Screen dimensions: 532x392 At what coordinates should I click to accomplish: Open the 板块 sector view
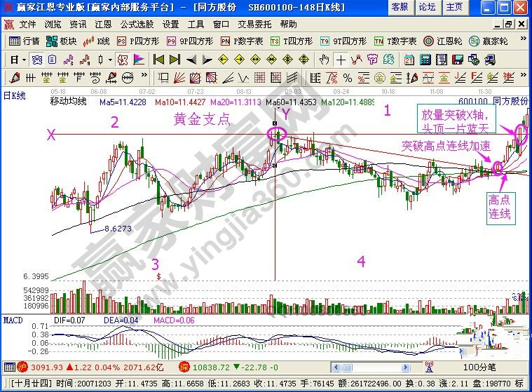point(61,41)
